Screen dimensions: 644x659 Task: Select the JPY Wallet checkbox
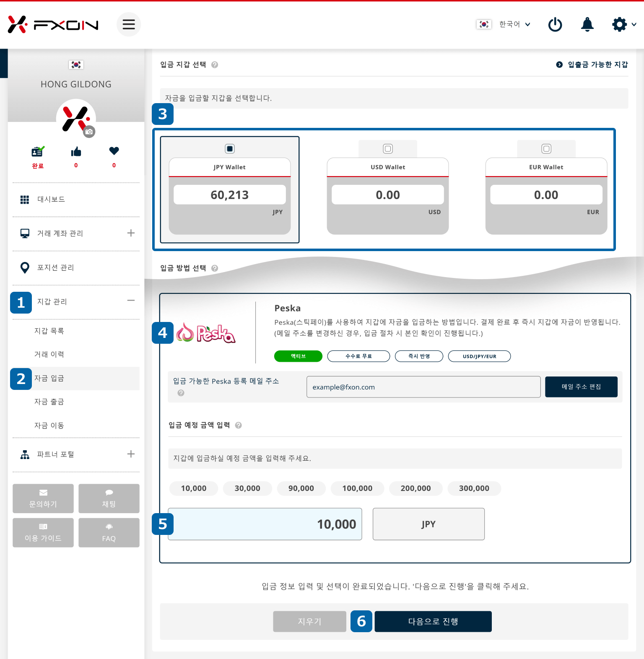pos(230,149)
